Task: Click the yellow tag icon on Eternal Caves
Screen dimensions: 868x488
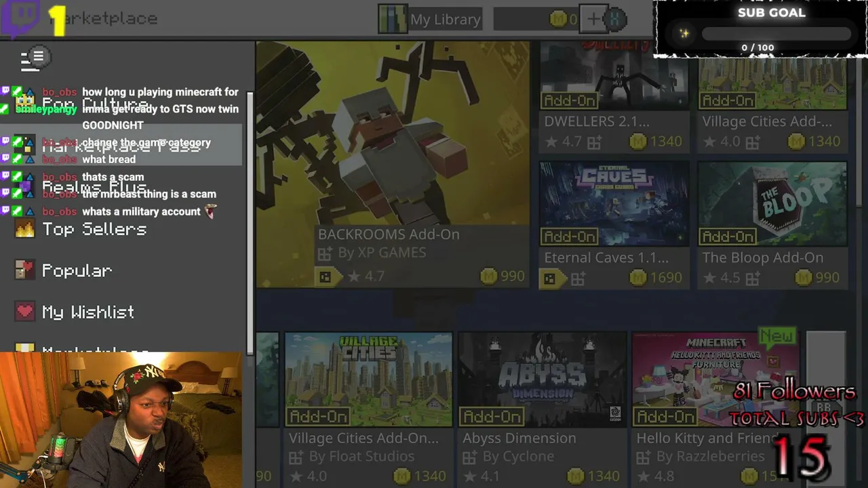Action: [551, 278]
